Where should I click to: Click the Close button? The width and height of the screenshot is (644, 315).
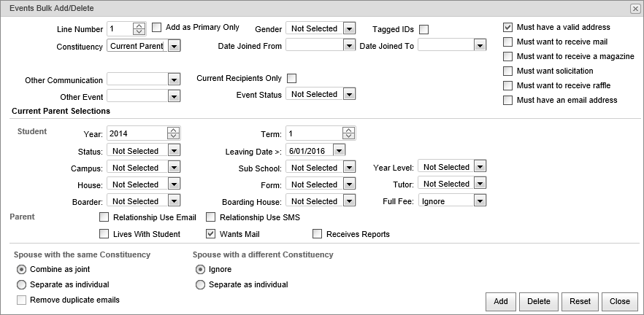(620, 301)
